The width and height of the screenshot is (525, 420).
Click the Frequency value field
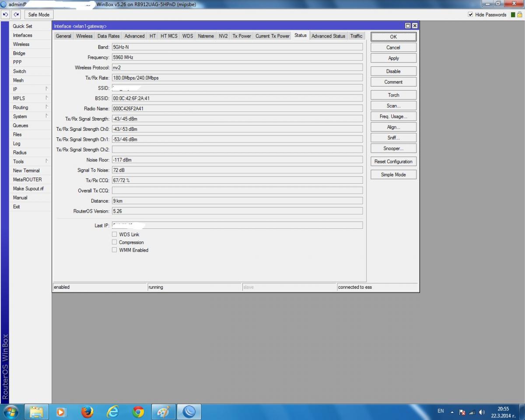click(x=237, y=57)
